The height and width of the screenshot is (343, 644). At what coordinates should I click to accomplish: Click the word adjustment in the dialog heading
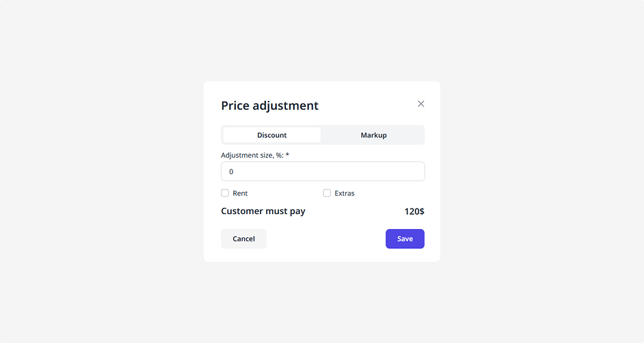point(285,106)
